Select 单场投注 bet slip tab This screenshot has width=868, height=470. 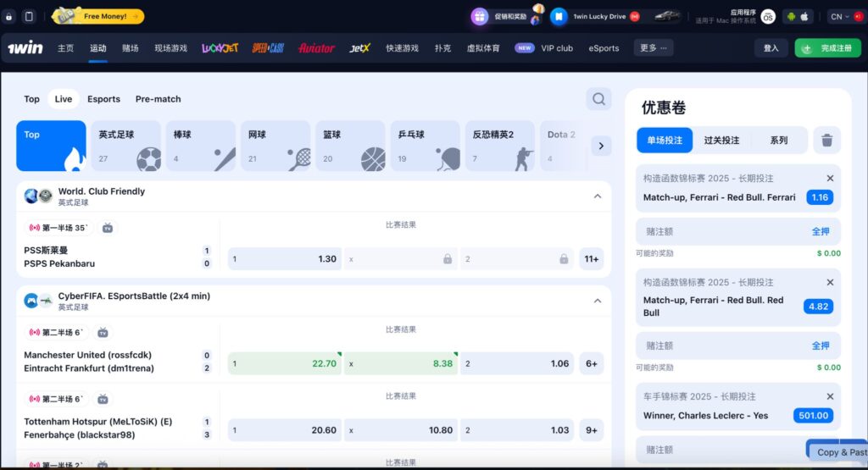665,141
